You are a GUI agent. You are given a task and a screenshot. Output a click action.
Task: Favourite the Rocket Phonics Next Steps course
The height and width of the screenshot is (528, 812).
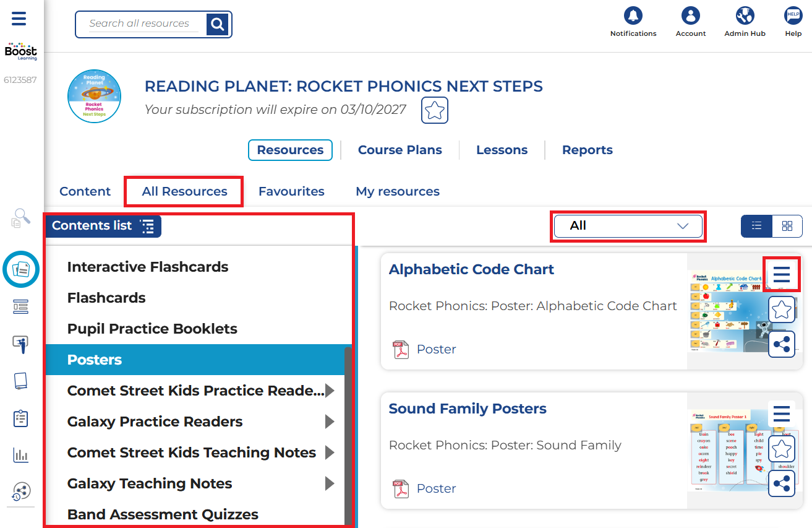pyautogui.click(x=435, y=111)
